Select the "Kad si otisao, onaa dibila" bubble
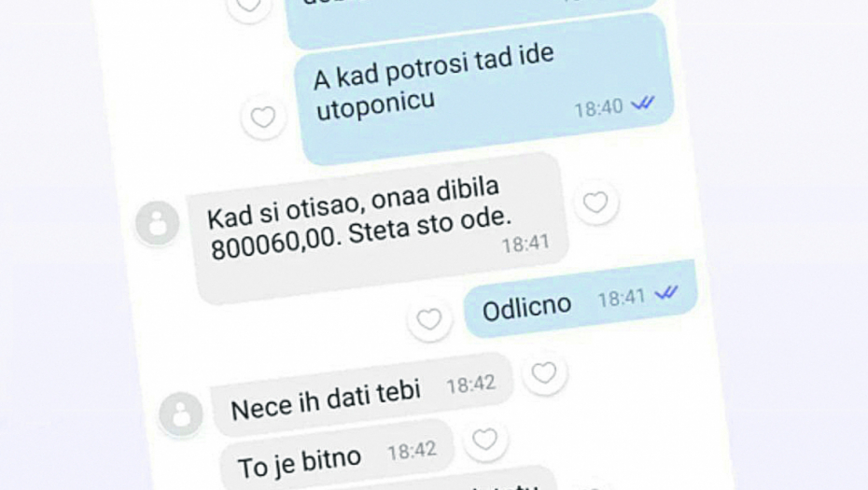Viewport: 868px width, 490px height. [378, 228]
